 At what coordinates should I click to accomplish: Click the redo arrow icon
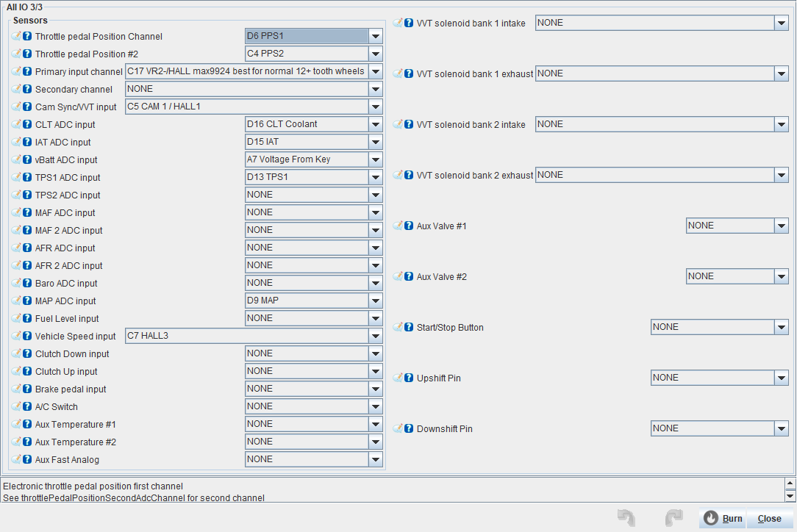673,518
